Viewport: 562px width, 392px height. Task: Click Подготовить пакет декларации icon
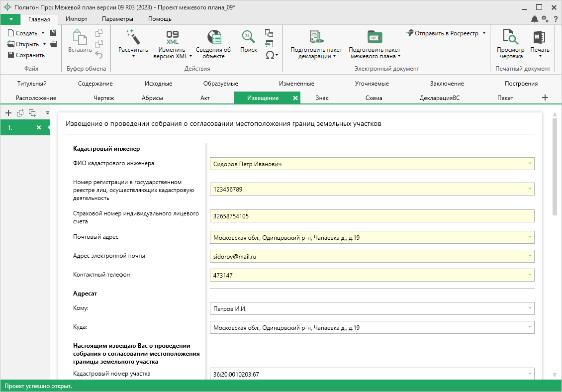point(316,37)
